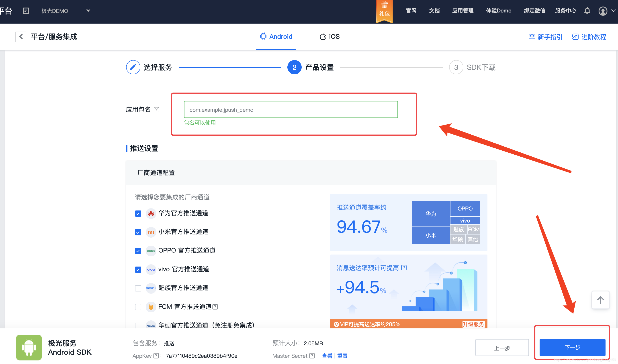Click the 升级服务 upgrade button
The width and height of the screenshot is (618, 364).
pyautogui.click(x=473, y=324)
